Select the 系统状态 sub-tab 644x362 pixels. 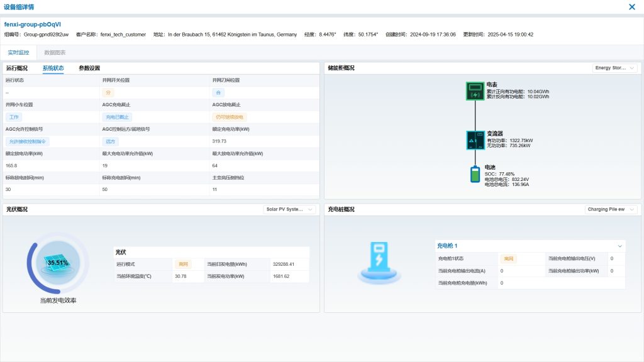pyautogui.click(x=53, y=68)
